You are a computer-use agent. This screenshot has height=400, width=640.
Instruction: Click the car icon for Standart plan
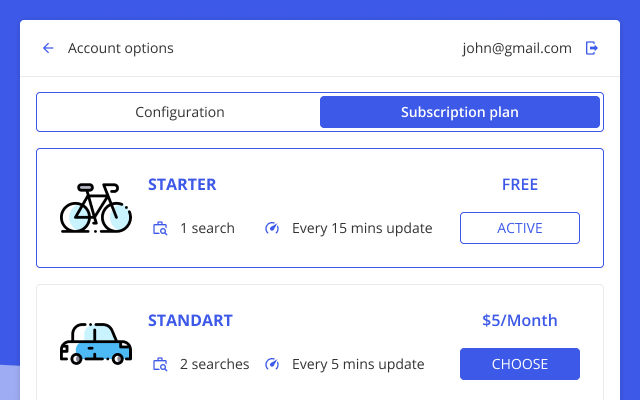point(96,344)
